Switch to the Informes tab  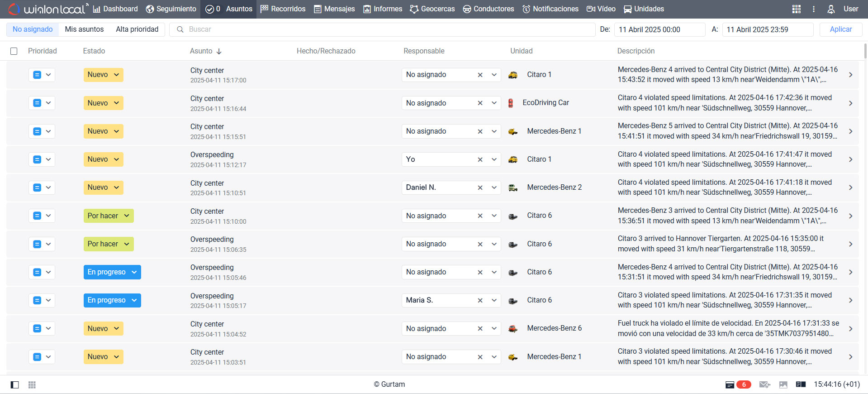point(383,9)
